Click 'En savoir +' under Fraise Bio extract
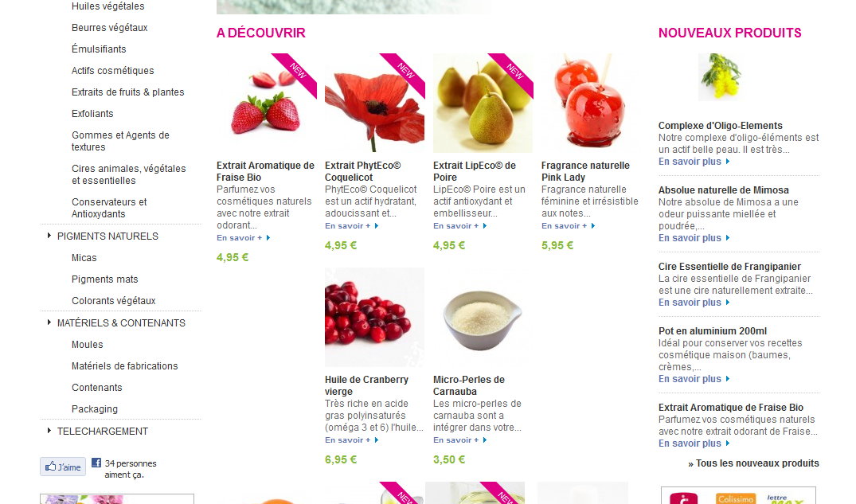Viewport: 856px width, 504px height. pos(244,237)
